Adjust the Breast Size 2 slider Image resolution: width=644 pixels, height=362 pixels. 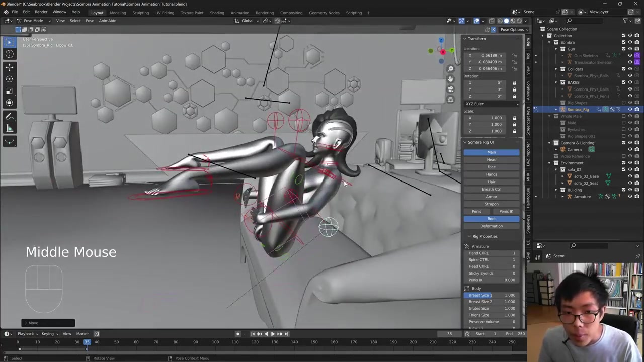click(x=491, y=302)
